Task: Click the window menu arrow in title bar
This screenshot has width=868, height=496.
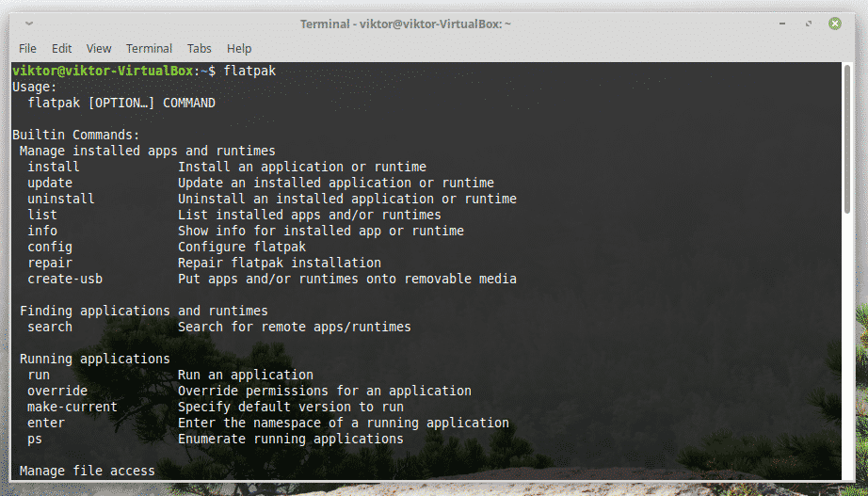Action: click(x=29, y=24)
